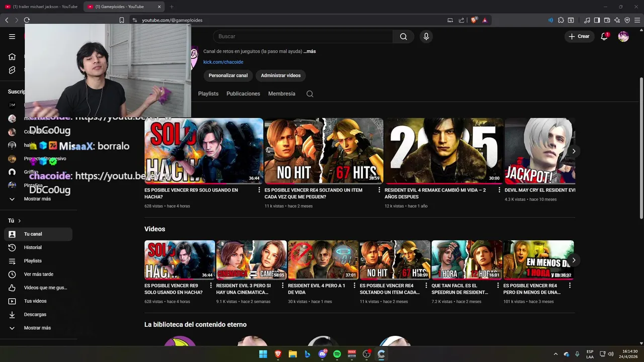Viewport: 644px width, 362px height.
Task: Open a new browser tab with plus
Action: point(172,7)
